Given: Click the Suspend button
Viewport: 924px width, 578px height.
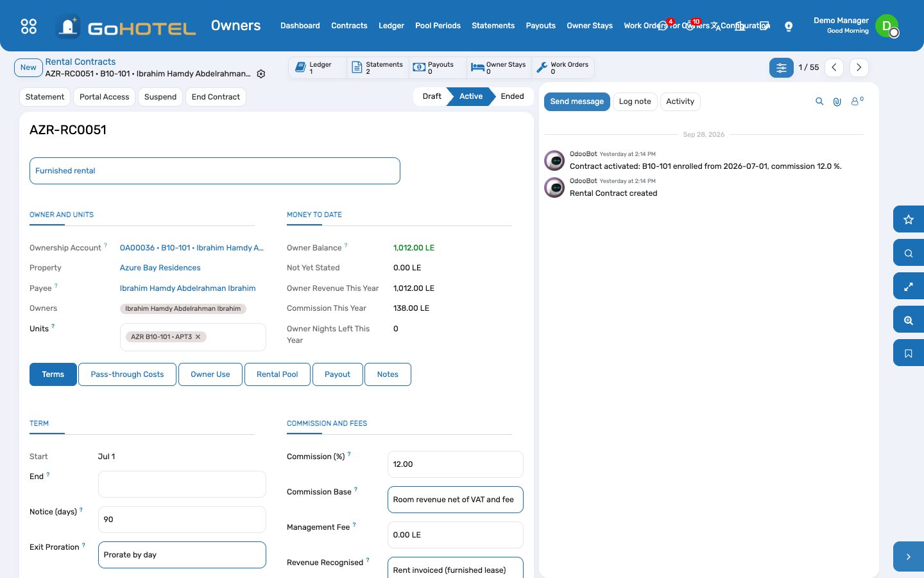Looking at the screenshot, I should [x=160, y=97].
